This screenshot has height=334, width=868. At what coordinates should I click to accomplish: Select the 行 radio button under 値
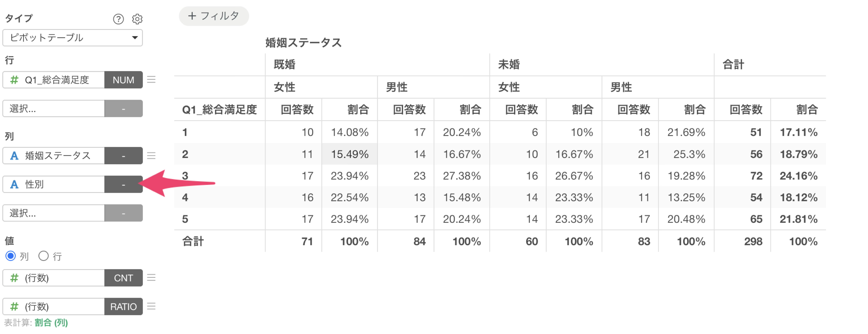coord(43,256)
